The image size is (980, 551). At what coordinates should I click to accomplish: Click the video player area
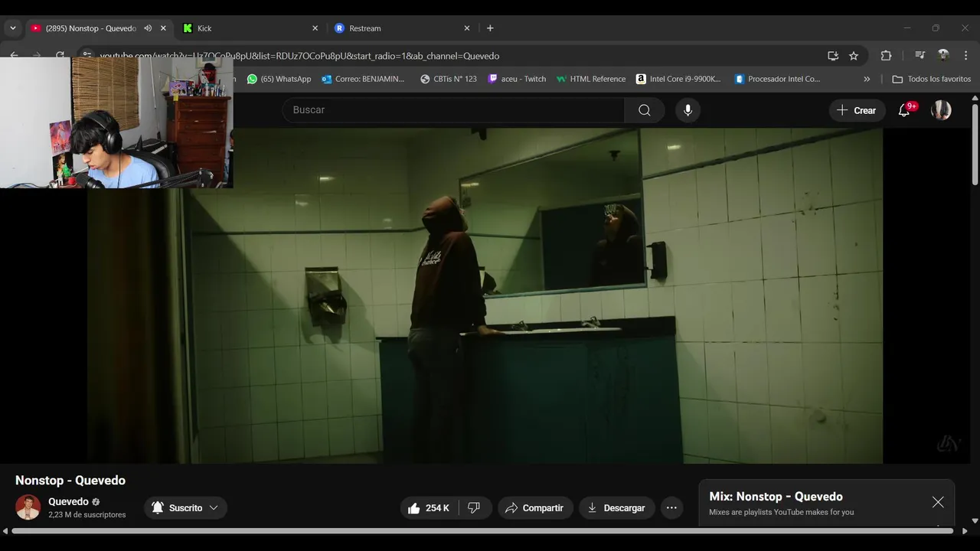coord(485,295)
